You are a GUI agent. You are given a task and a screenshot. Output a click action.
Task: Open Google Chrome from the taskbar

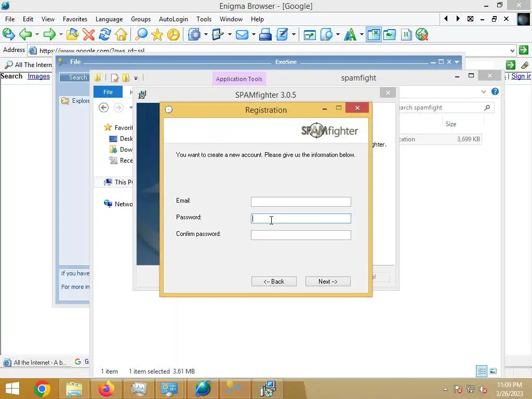click(42, 389)
